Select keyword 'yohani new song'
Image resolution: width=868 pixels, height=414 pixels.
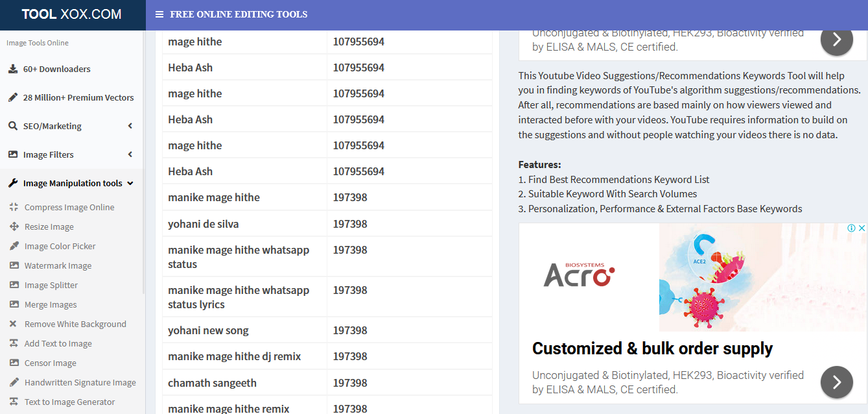[x=208, y=330]
